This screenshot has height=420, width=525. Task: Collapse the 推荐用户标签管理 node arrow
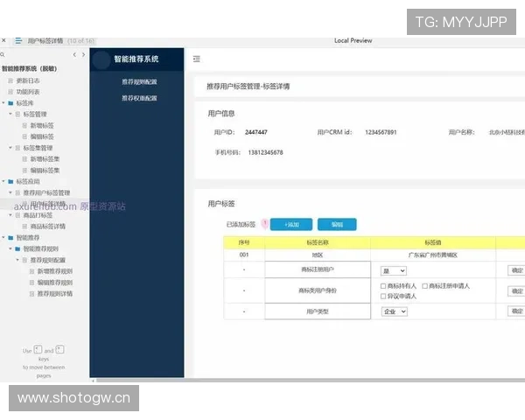click(10, 192)
